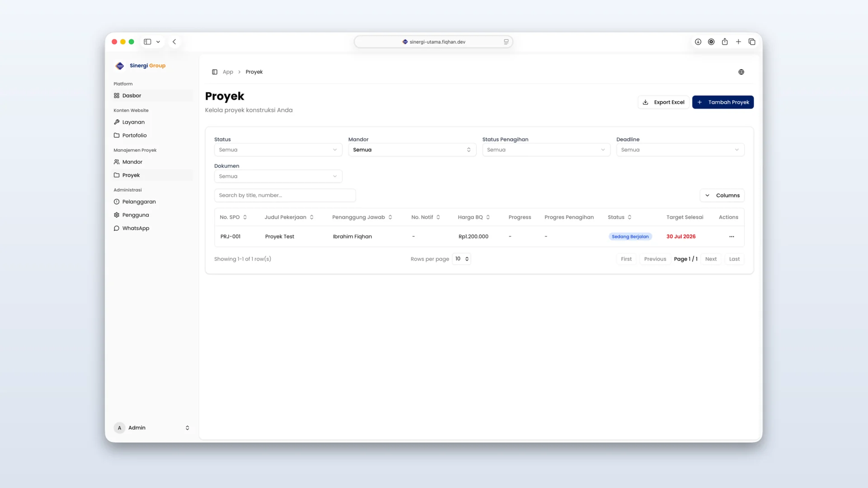Toggle the sidebar panel icon beside App breadcrumb
This screenshot has height=488, width=868.
[x=215, y=72]
